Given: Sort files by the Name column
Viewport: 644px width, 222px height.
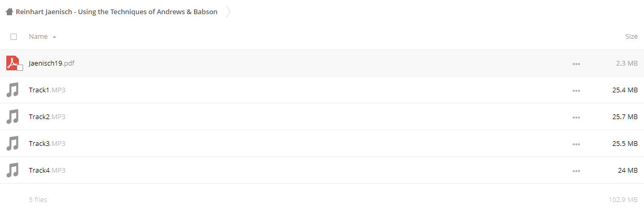Looking at the screenshot, I should [x=38, y=37].
